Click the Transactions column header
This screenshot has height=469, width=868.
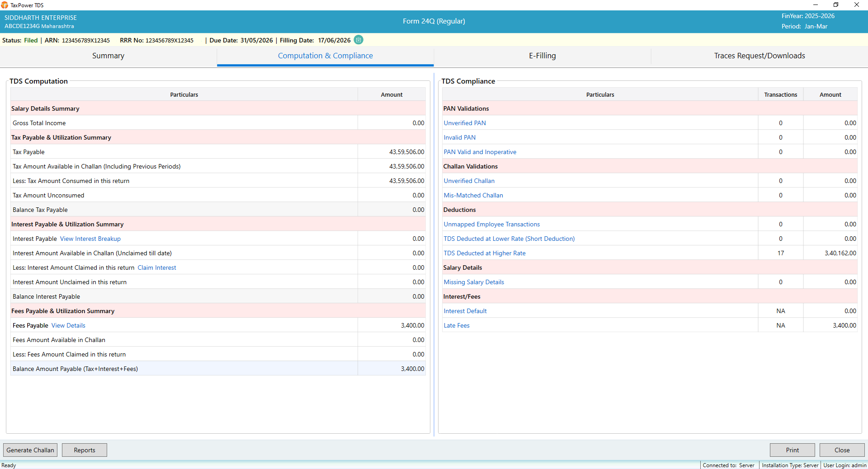(781, 94)
